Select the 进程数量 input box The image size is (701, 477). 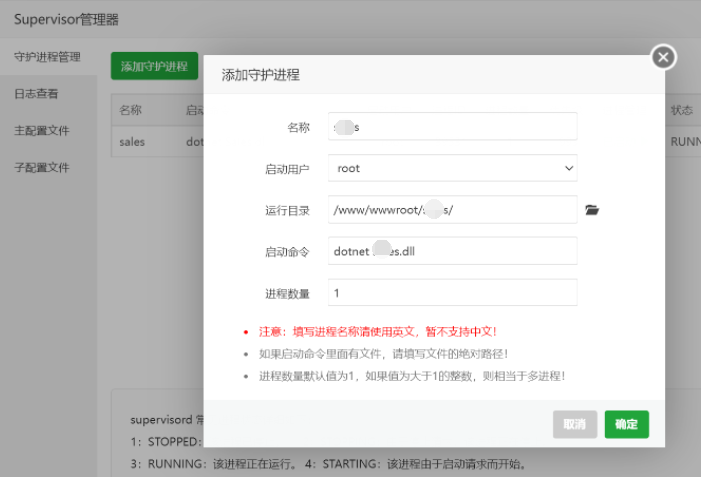452,293
